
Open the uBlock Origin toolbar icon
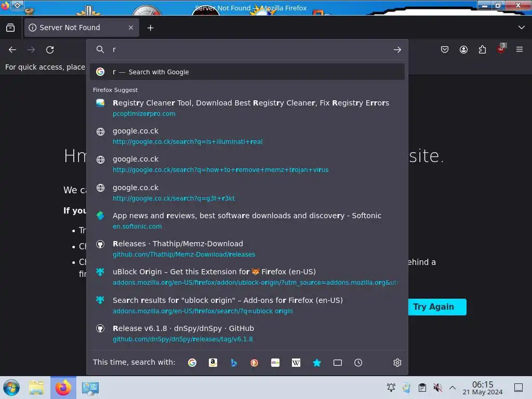click(501, 49)
